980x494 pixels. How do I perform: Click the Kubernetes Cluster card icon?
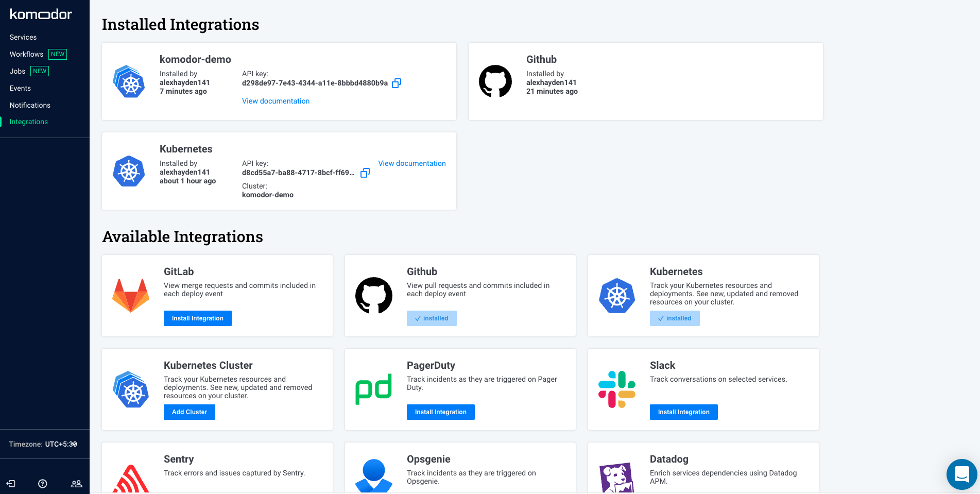point(131,389)
